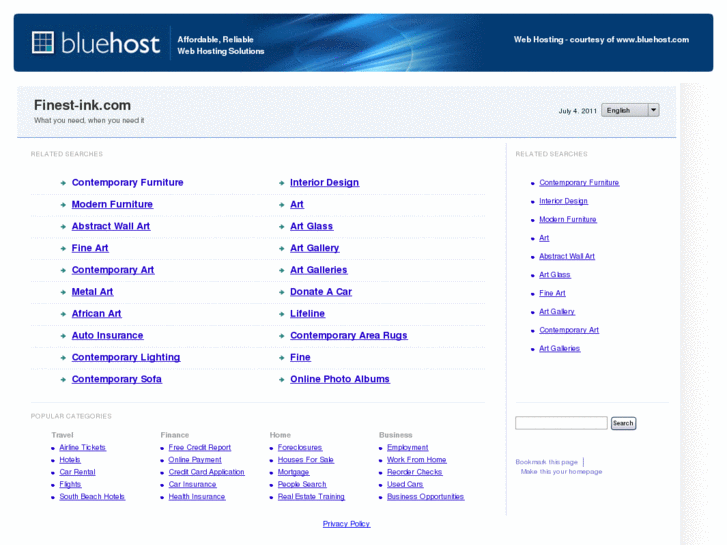Open the Contemporary Lighting link
Screen dimensions: 727x545
point(126,357)
